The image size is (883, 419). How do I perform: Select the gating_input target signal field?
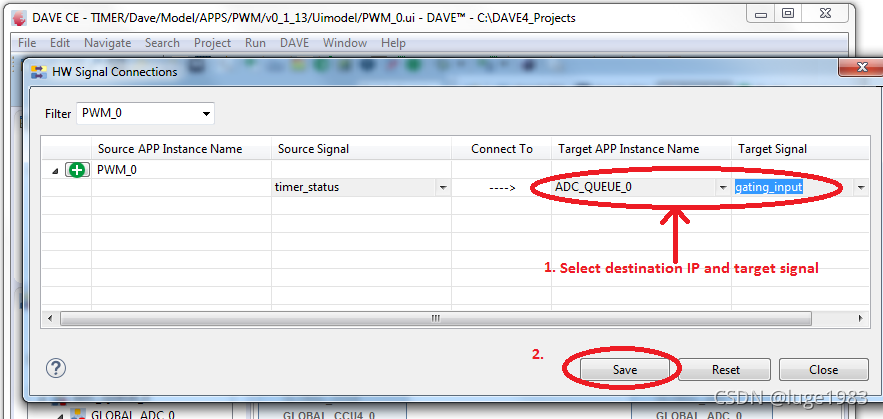pyautogui.click(x=768, y=187)
